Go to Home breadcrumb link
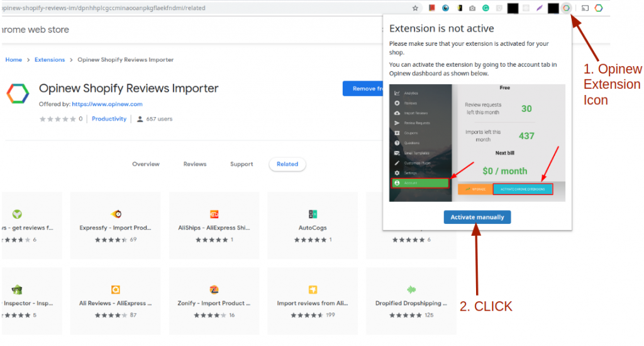The height and width of the screenshot is (346, 644). click(14, 60)
